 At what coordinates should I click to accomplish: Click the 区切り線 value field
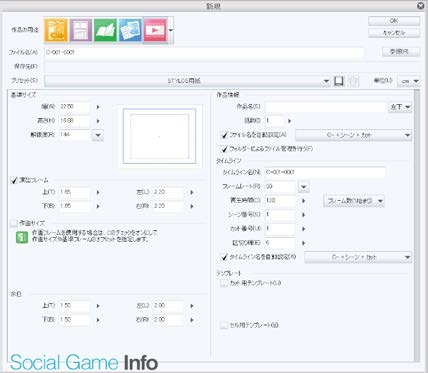click(280, 243)
